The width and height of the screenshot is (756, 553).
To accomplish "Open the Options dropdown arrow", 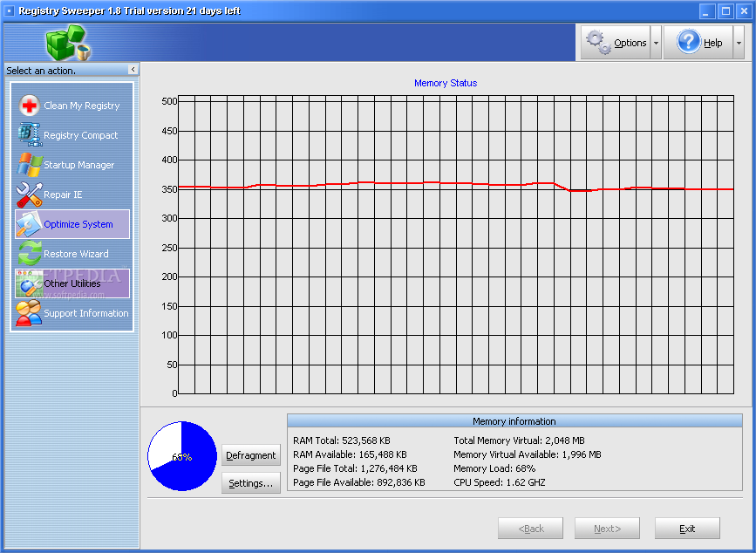I will click(x=656, y=43).
